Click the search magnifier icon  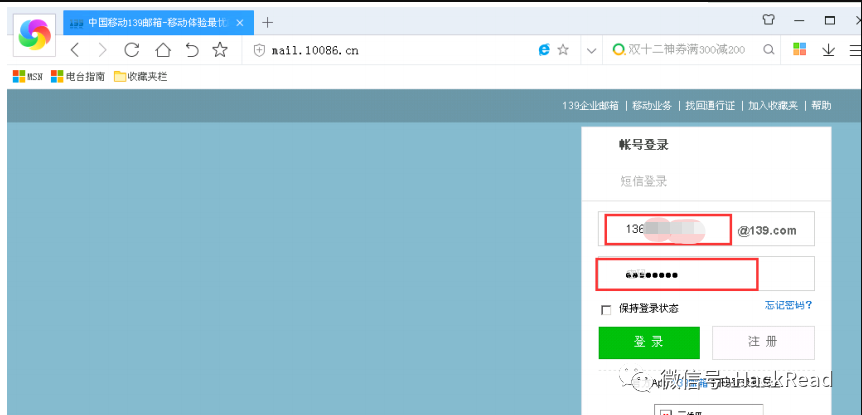pyautogui.click(x=769, y=50)
